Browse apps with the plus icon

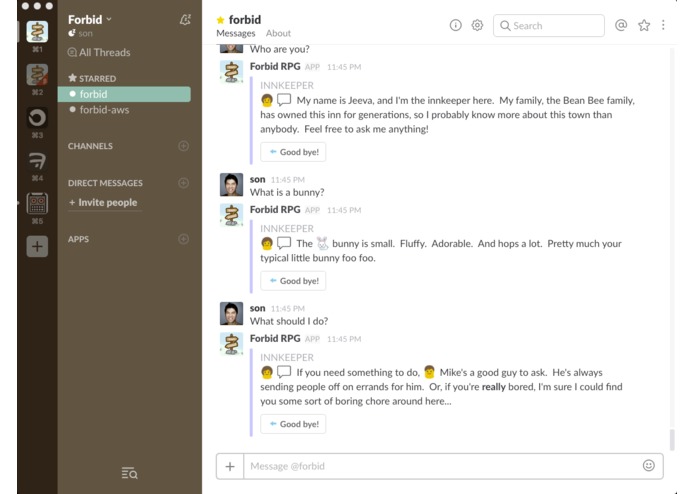tap(184, 239)
